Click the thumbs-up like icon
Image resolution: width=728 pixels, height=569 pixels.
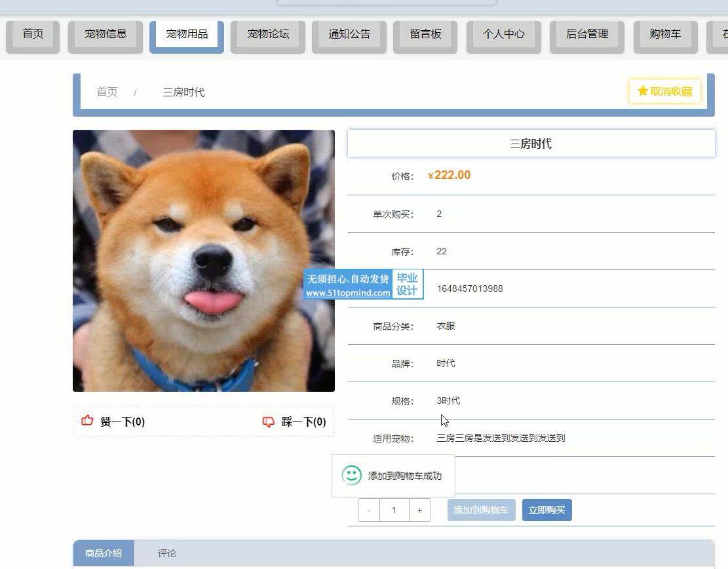click(87, 421)
